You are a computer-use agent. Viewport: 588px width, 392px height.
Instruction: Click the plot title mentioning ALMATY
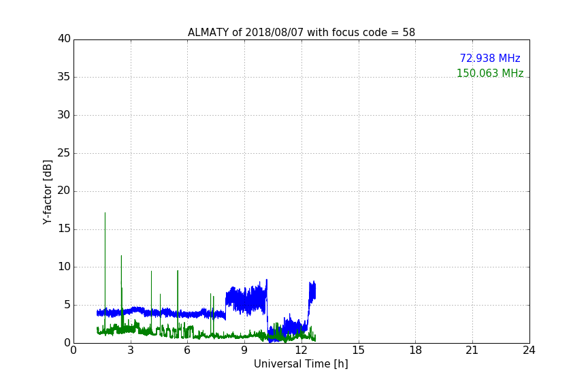(301, 33)
